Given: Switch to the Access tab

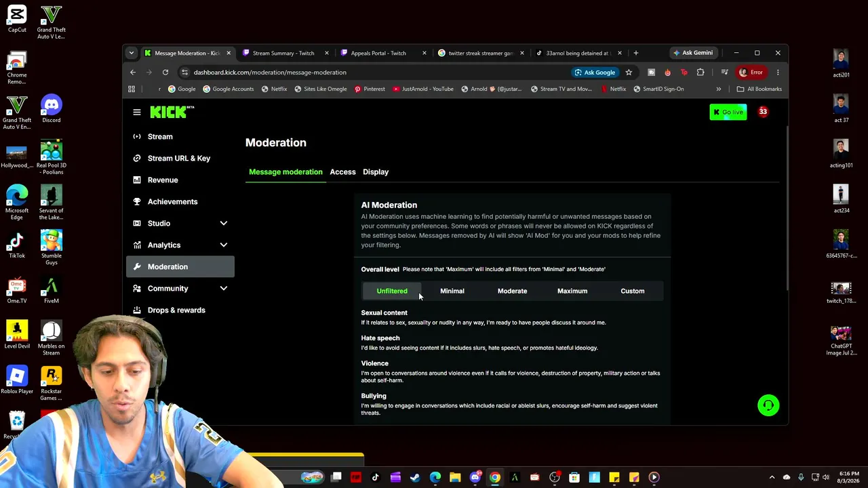Looking at the screenshot, I should click(x=342, y=172).
